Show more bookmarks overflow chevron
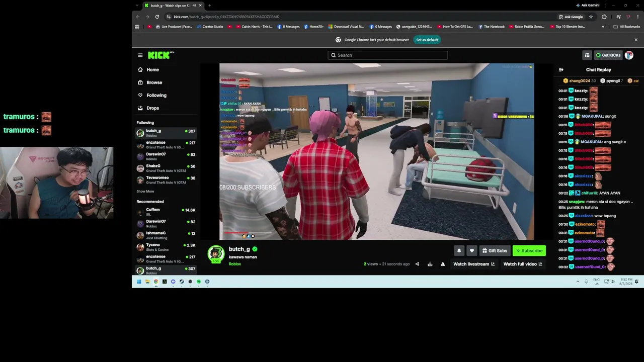Viewport: 644px width, 362px height. click(603, 27)
